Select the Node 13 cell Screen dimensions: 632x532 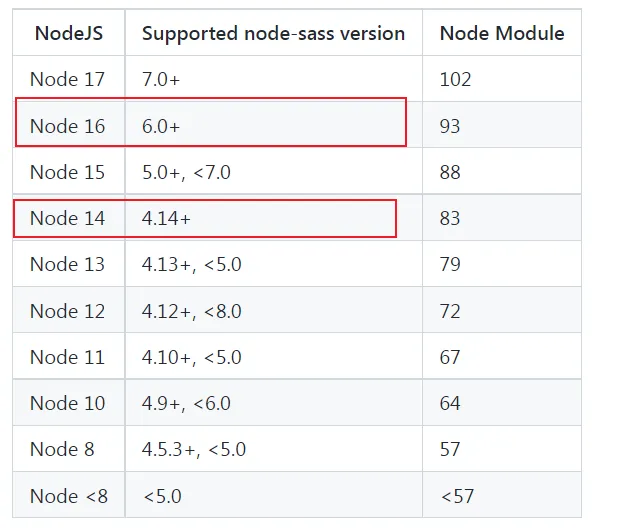pyautogui.click(x=67, y=264)
